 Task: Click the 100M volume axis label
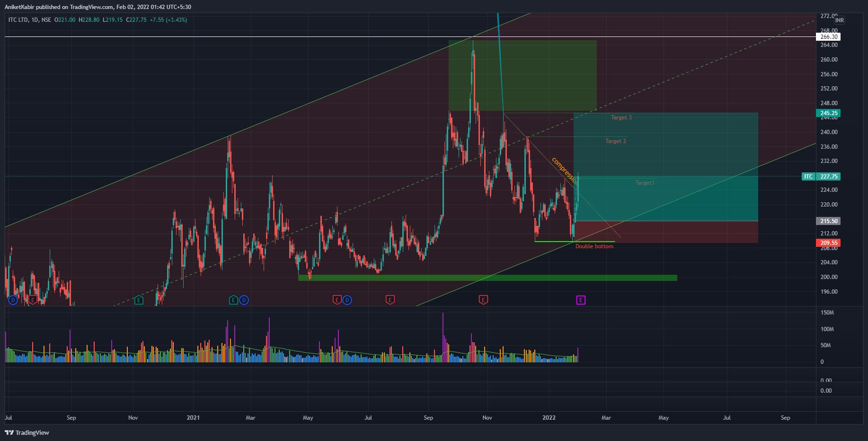(827, 329)
